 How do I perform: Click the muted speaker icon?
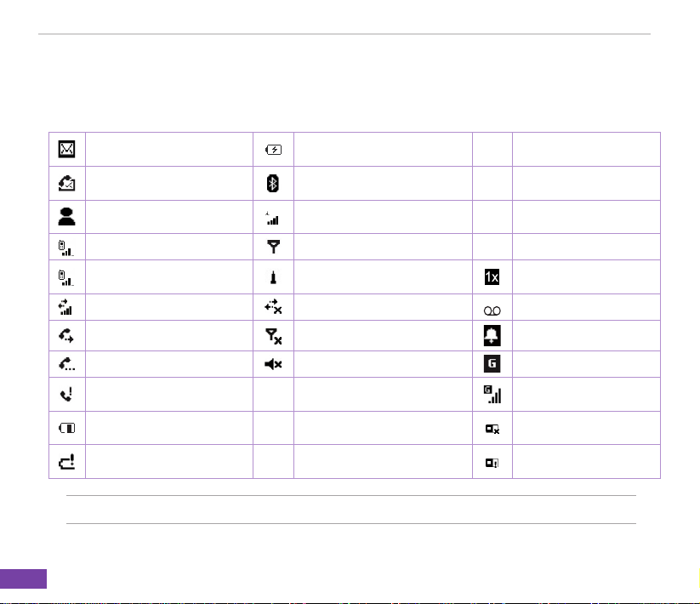click(273, 364)
